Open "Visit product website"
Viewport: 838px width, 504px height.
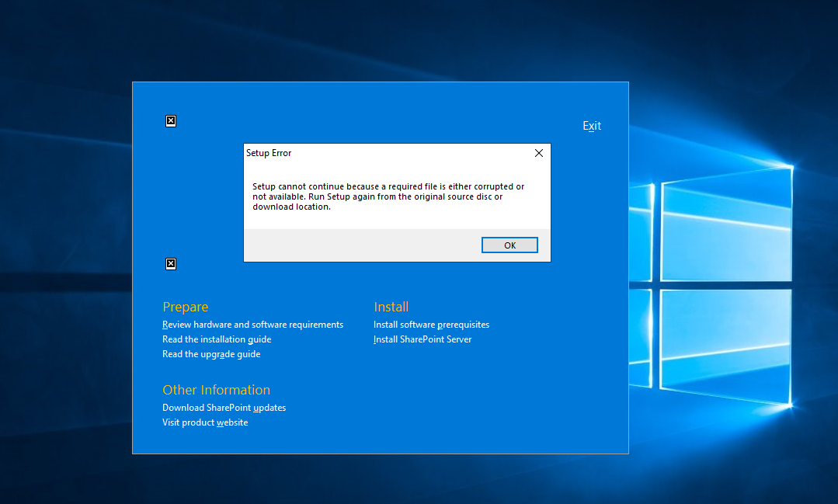pos(204,422)
